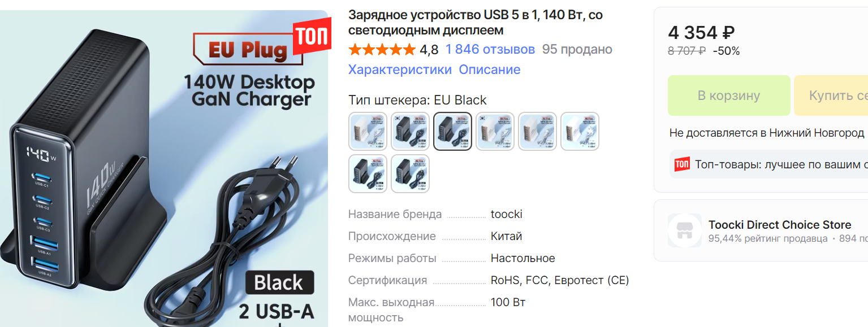
Task: Add the item with В корзину button
Action: 729,95
